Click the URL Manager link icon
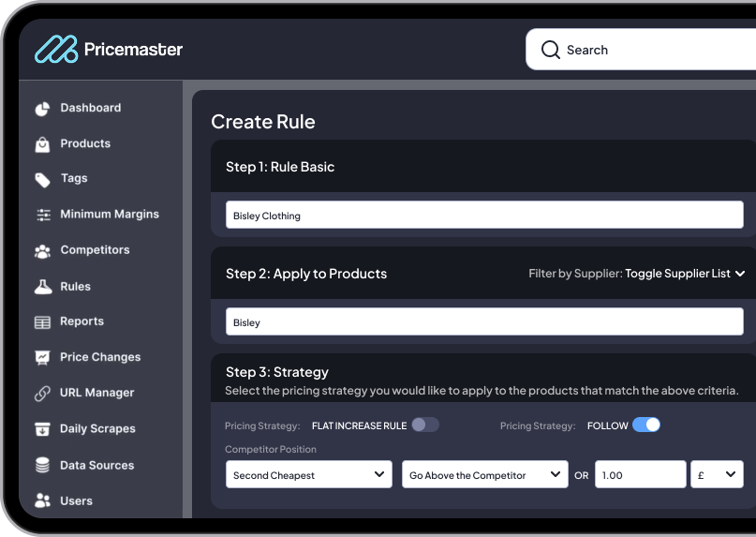The height and width of the screenshot is (537, 756). point(42,394)
